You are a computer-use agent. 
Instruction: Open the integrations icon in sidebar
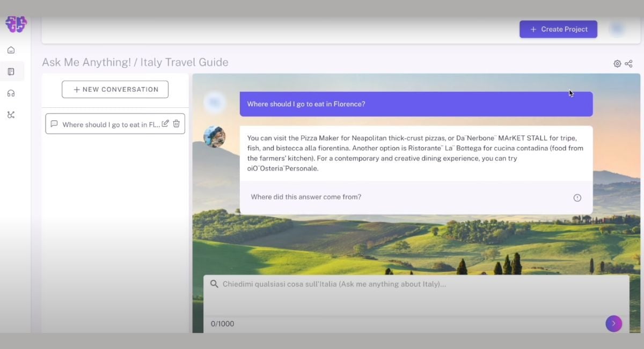pyautogui.click(x=11, y=115)
